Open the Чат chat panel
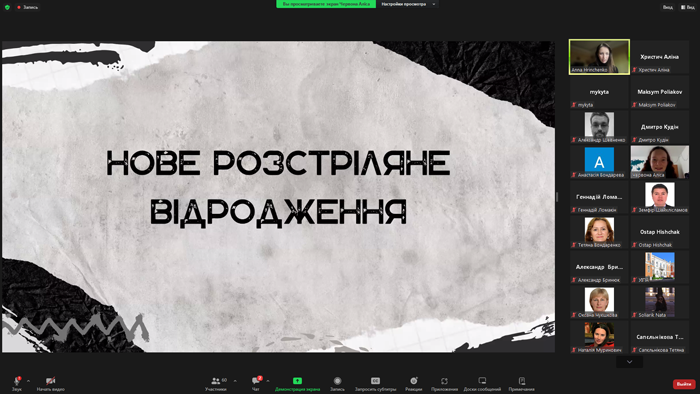700x394 pixels. pos(256,381)
